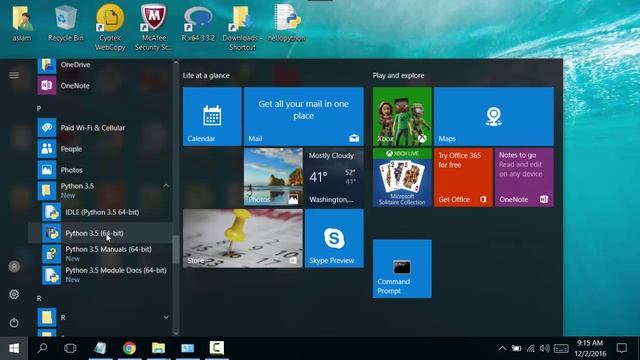The height and width of the screenshot is (360, 640).
Task: Click the letter R section header
Action: (39, 298)
